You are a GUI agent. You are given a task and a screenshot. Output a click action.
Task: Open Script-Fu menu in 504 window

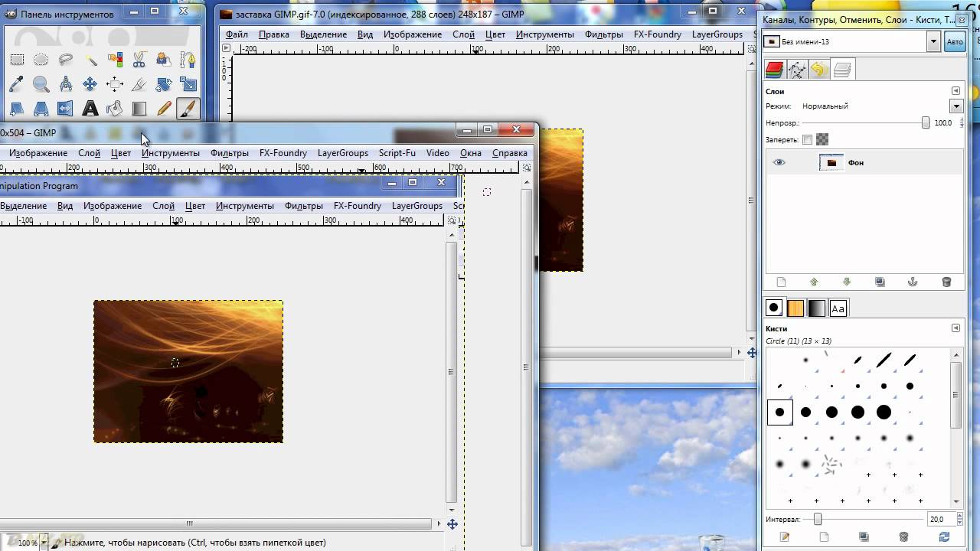[x=397, y=153]
